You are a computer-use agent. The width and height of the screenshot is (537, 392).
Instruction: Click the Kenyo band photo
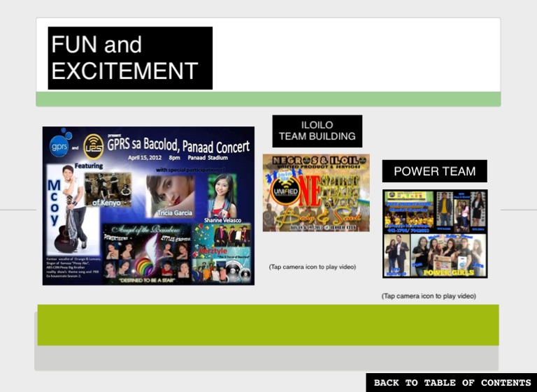pyautogui.click(x=108, y=187)
